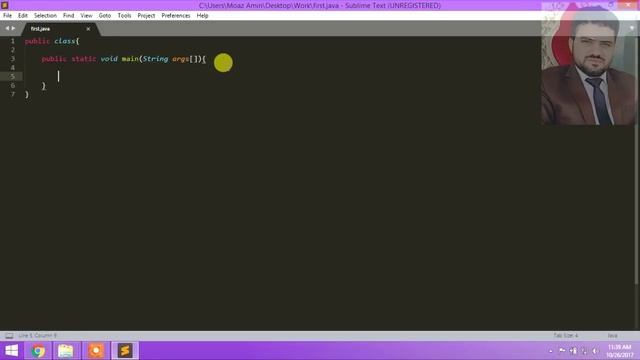The width and height of the screenshot is (640, 360).
Task: Open the Find menu
Action: pos(69,16)
